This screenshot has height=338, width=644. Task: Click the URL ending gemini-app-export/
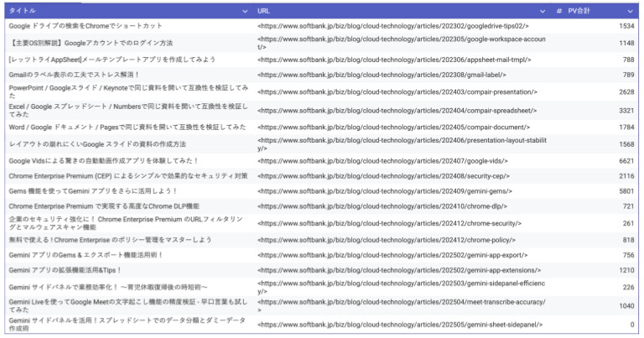pyautogui.click(x=392, y=255)
